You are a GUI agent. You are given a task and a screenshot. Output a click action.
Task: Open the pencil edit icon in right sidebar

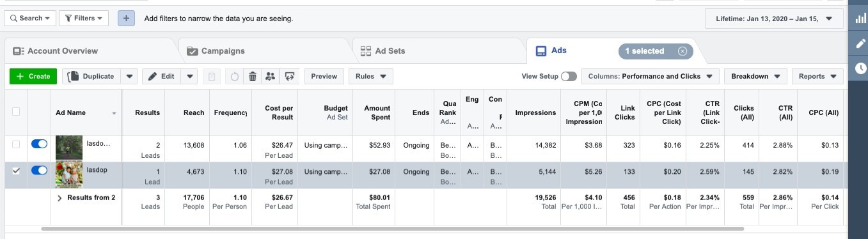pyautogui.click(x=860, y=43)
